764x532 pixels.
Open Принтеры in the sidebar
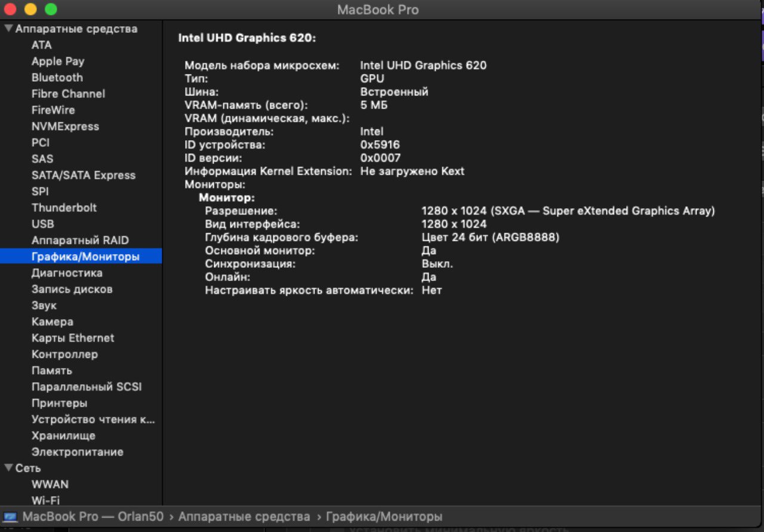click(x=59, y=403)
